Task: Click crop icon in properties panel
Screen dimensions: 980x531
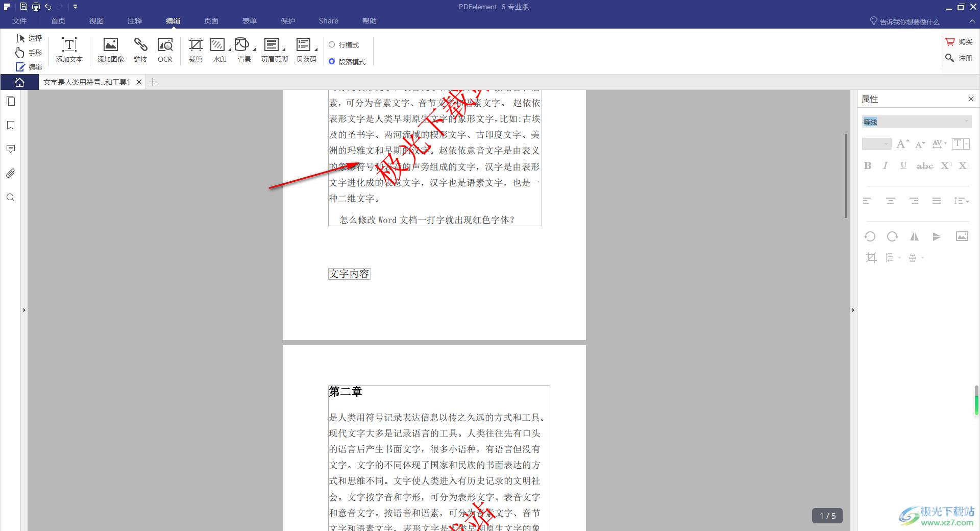Action: point(871,258)
